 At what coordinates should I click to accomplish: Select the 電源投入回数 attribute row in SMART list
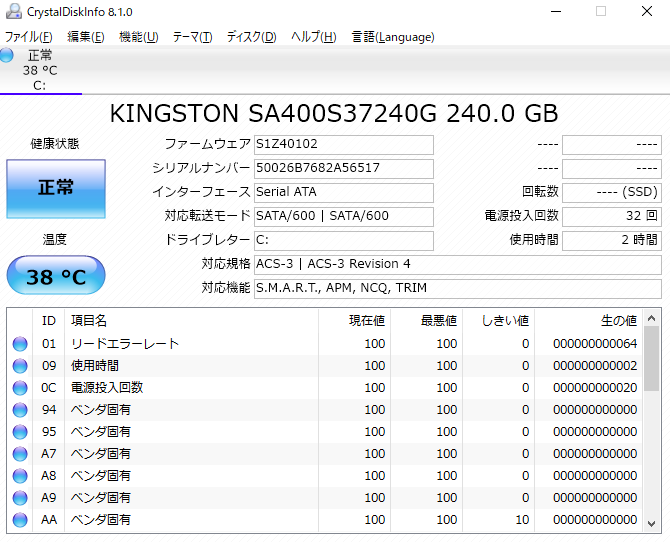tap(326, 388)
